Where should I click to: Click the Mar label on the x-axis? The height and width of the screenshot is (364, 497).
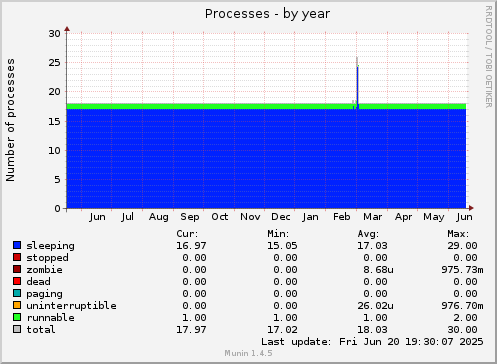click(x=373, y=217)
